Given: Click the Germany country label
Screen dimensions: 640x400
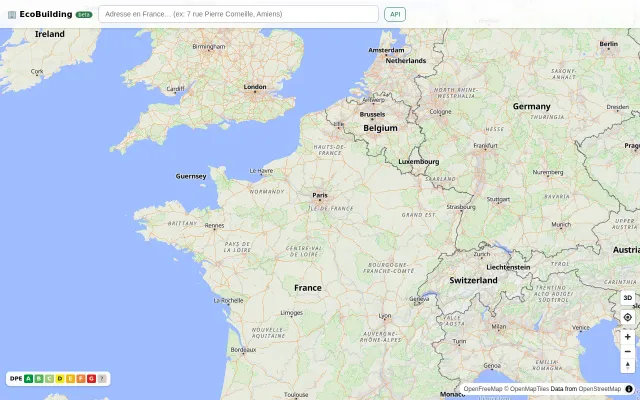Looking at the screenshot, I should click(532, 107).
